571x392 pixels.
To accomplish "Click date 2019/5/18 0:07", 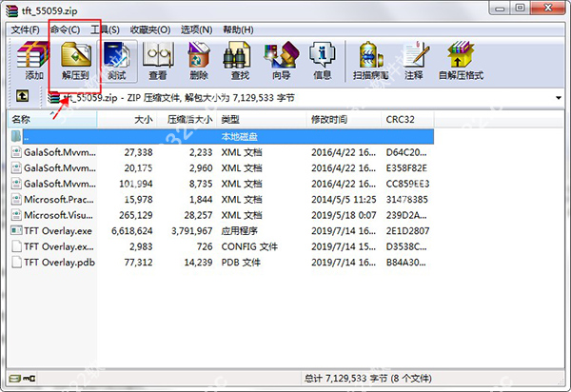I will click(x=344, y=215).
